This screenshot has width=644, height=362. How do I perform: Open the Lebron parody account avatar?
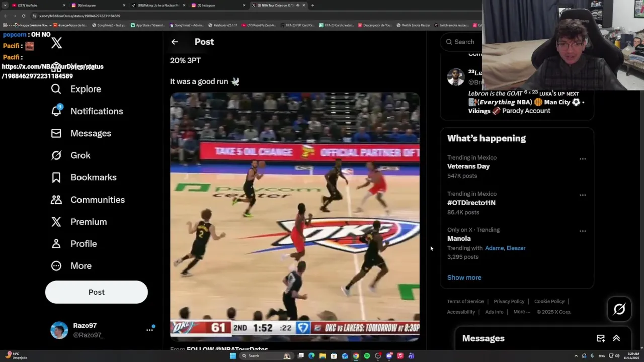coord(456,77)
